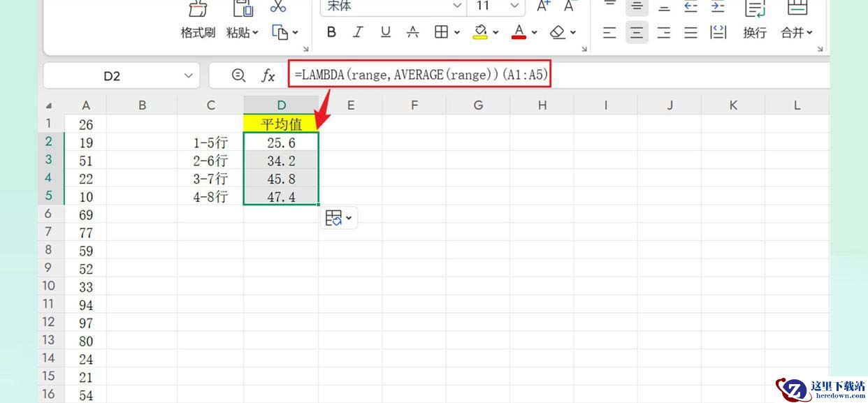Apply justify alignment

click(x=691, y=32)
